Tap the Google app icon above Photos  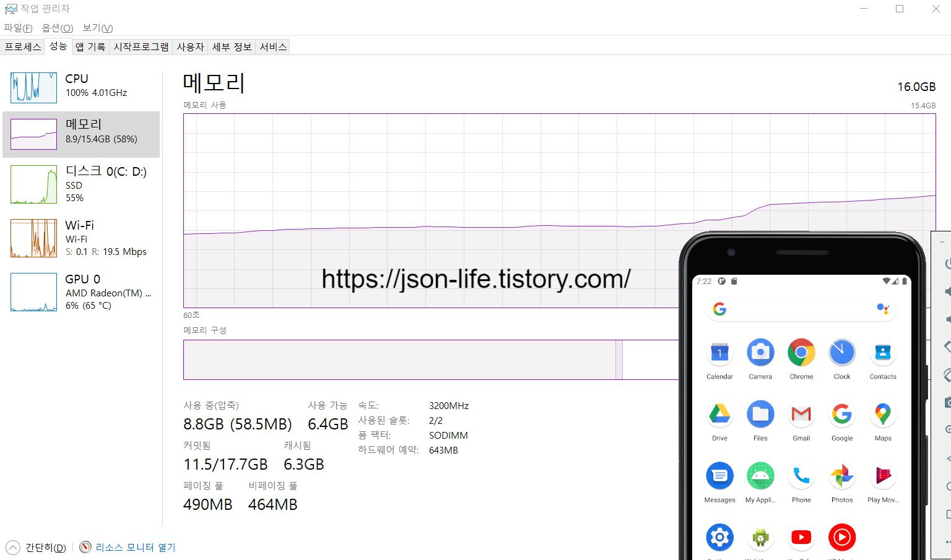[842, 414]
